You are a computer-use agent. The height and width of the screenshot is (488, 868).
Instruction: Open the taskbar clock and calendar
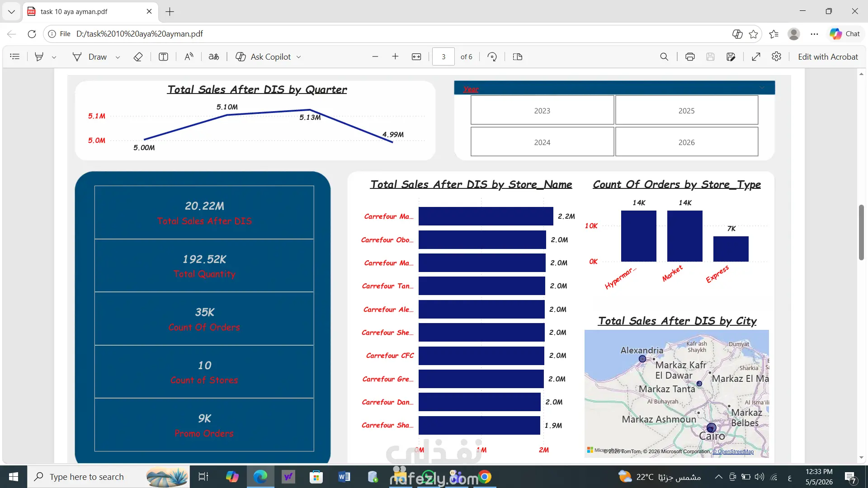[x=819, y=477]
